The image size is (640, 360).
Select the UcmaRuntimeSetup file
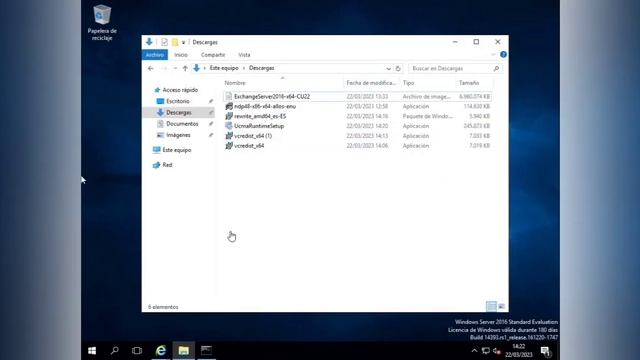357,126
